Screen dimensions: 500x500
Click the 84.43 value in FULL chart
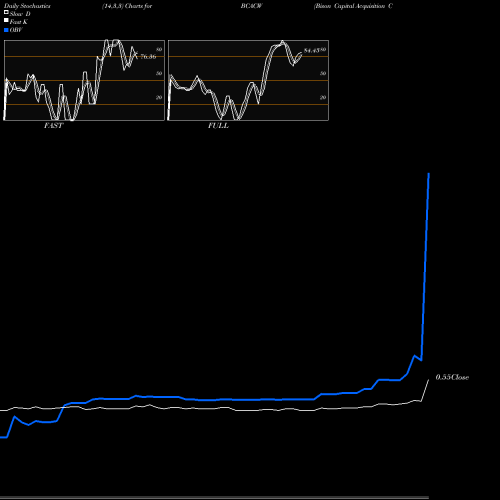(x=312, y=51)
